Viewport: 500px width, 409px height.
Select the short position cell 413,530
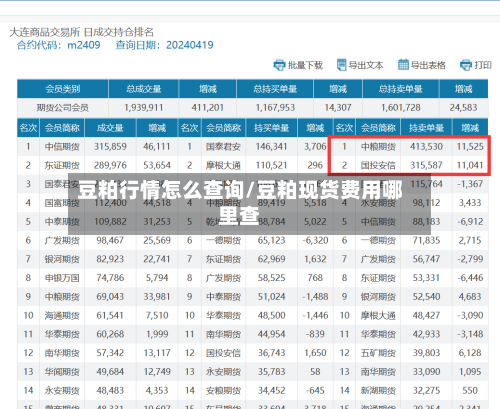tap(426, 146)
